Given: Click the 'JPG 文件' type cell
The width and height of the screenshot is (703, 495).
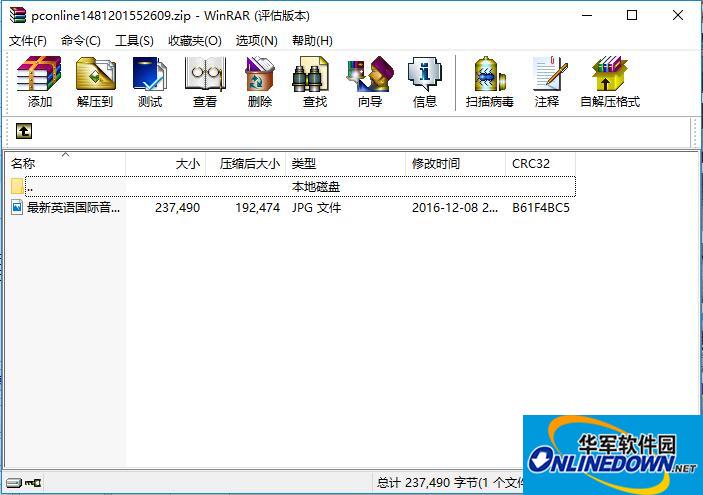Looking at the screenshot, I should pos(317,208).
